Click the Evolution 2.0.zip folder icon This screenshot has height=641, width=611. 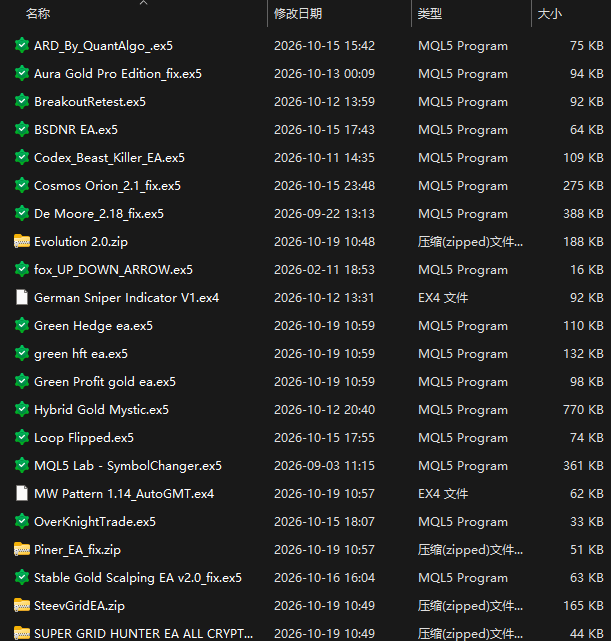[22, 242]
